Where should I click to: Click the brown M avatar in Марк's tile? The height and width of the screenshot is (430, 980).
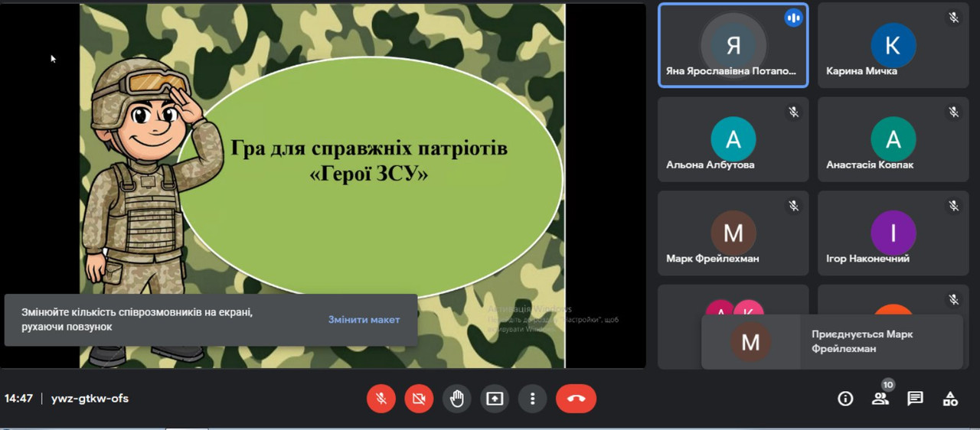[x=733, y=233]
